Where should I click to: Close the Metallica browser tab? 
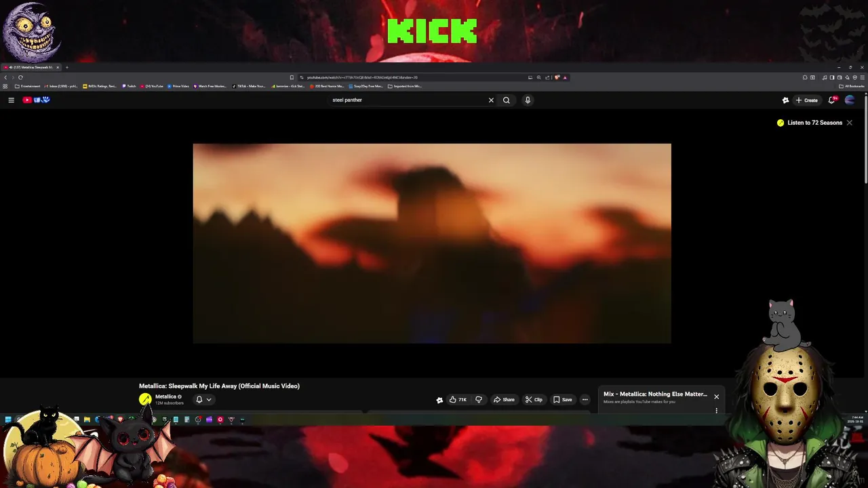click(x=58, y=67)
